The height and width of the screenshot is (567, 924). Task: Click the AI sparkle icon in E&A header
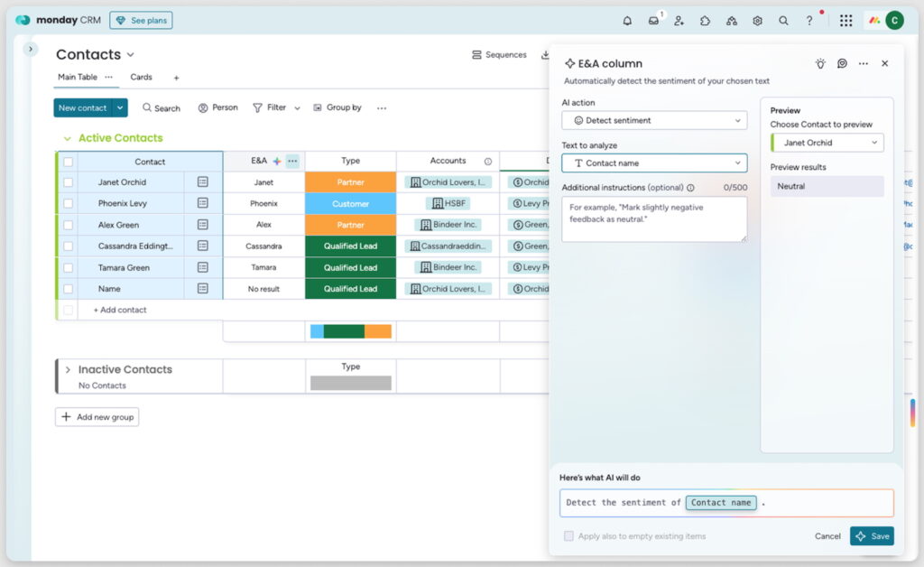pos(277,161)
